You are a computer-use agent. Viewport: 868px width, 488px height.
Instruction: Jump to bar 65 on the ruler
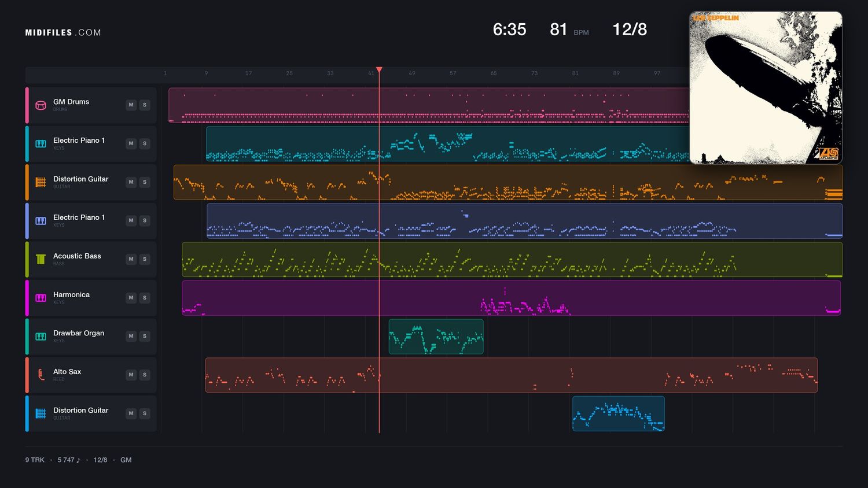494,73
